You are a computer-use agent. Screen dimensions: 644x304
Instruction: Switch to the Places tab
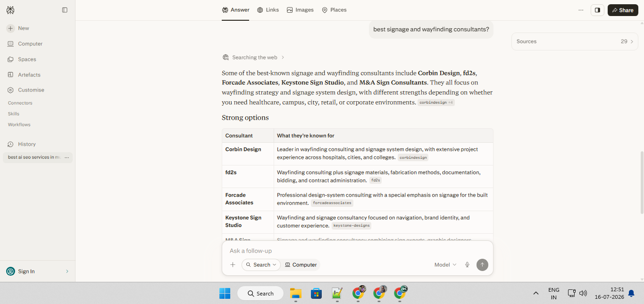click(x=334, y=10)
